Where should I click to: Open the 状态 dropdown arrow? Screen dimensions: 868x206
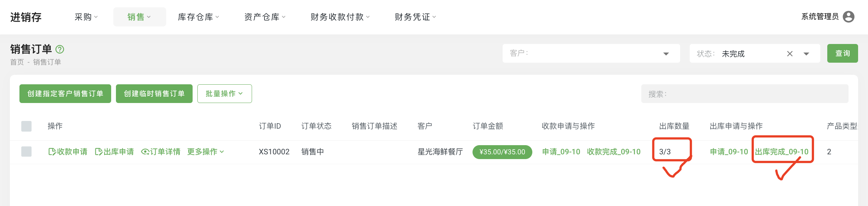[x=806, y=54]
